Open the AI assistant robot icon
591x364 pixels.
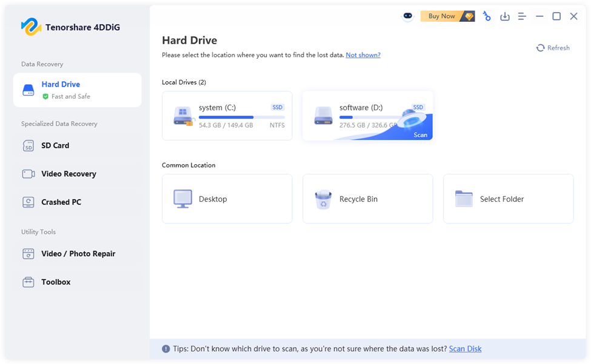click(408, 16)
